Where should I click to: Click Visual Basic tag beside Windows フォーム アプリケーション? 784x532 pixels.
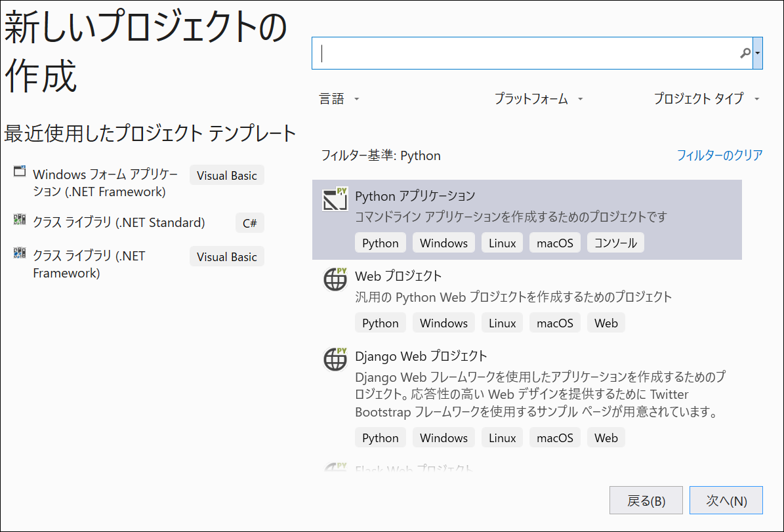226,176
